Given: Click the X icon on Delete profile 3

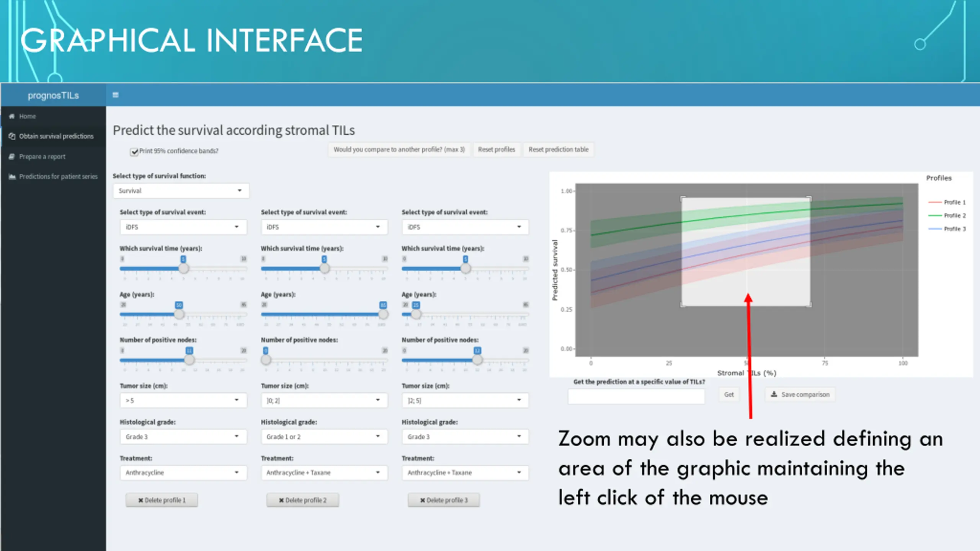Looking at the screenshot, I should click(x=423, y=500).
